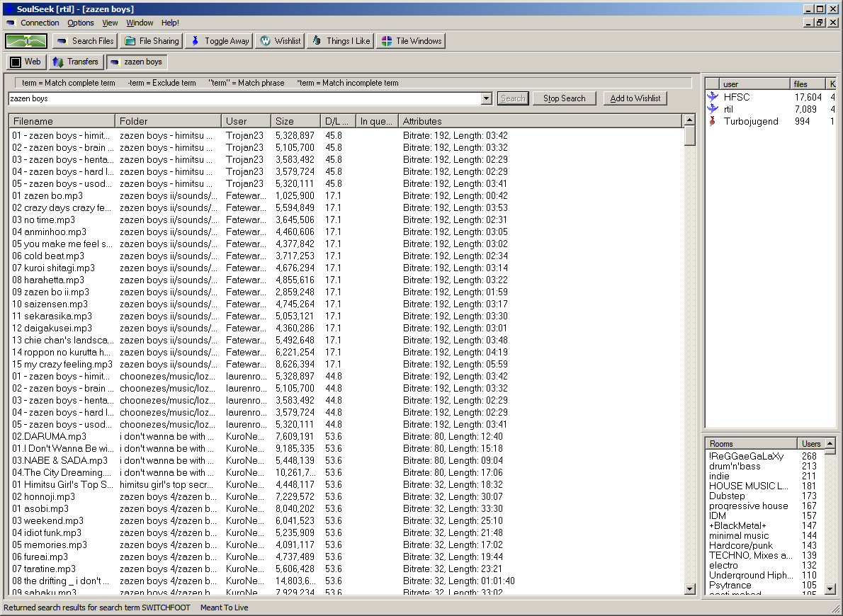Select Turbojugend in the user list
Image resolution: width=843 pixels, height=616 pixels.
pyautogui.click(x=750, y=121)
